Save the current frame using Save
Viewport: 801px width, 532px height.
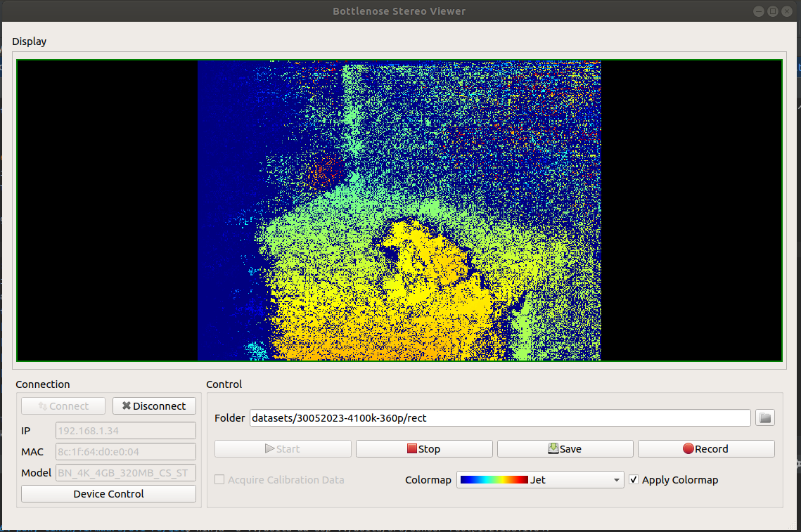click(x=565, y=449)
